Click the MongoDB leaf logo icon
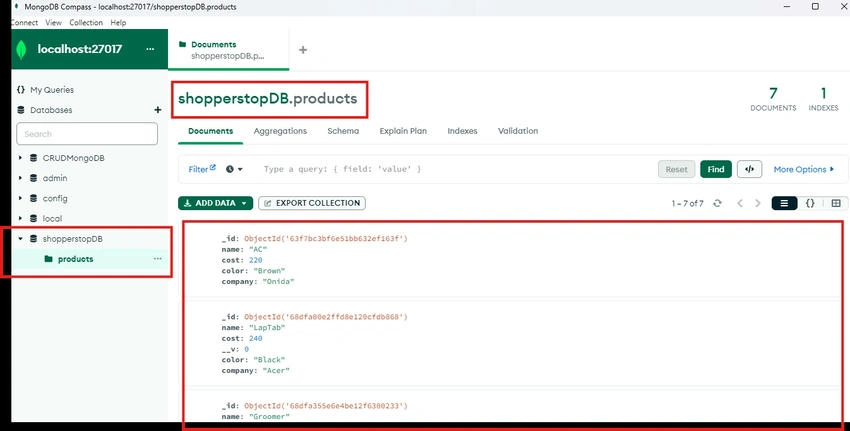 pyautogui.click(x=21, y=49)
